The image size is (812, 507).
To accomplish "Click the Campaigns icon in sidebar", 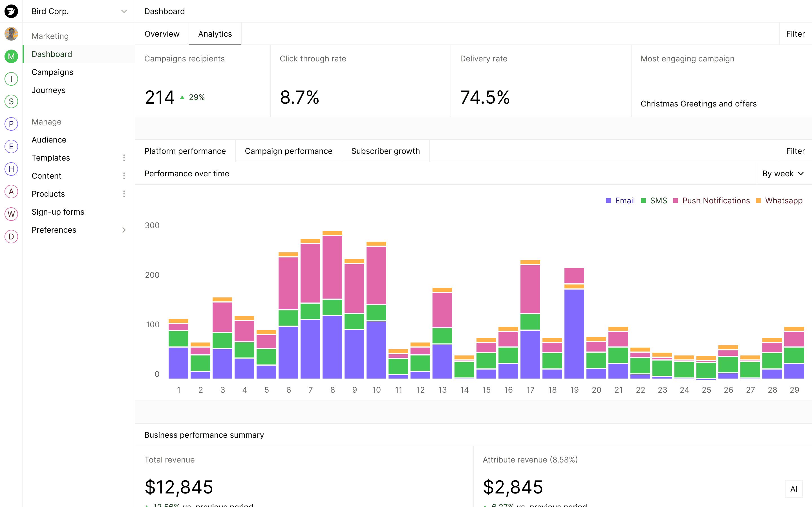I will [x=52, y=72].
